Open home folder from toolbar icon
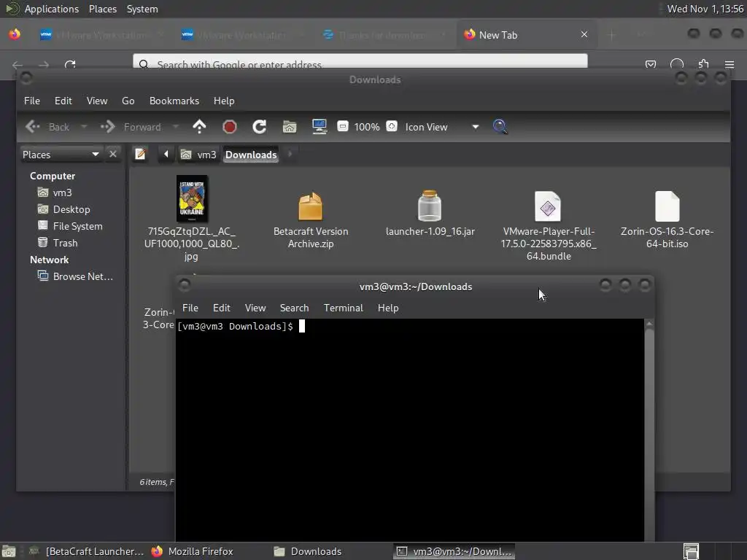747x560 pixels. (x=289, y=127)
